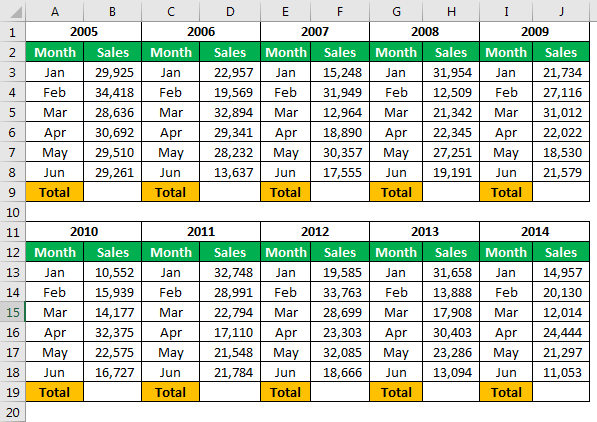Select the Month header in cell E12
Image resolution: width=597 pixels, height=422 pixels.
(286, 252)
